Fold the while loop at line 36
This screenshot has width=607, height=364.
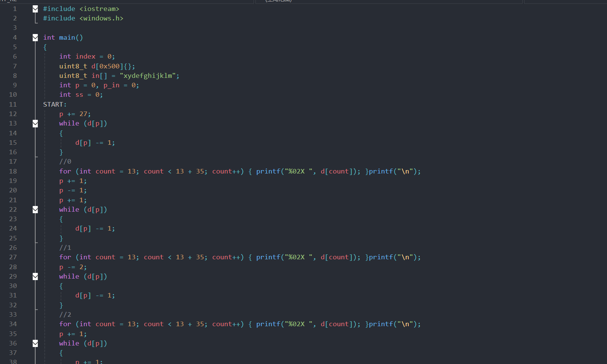pyautogui.click(x=35, y=343)
